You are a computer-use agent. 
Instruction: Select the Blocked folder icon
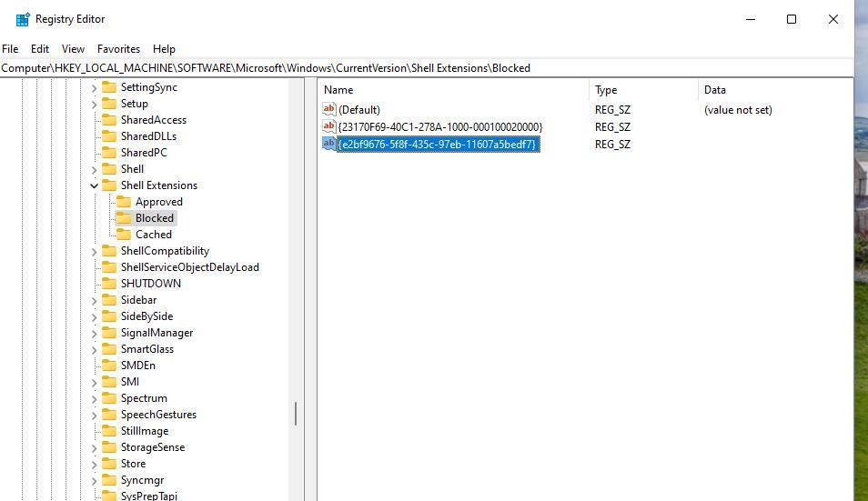pos(124,218)
